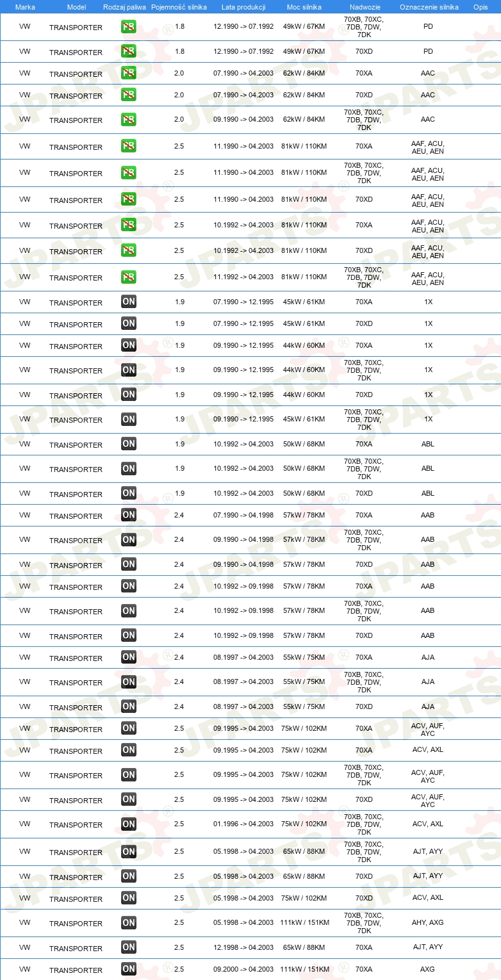The image size is (501, 980).
Task: Click the PB icon in the 2.5 10.1992 70XA row
Action: 129,225
